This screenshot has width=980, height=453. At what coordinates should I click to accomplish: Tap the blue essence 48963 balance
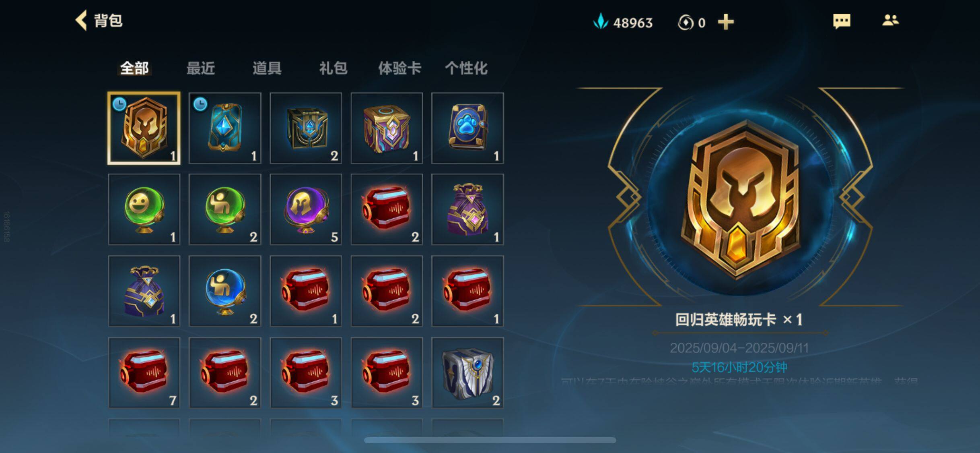(623, 22)
